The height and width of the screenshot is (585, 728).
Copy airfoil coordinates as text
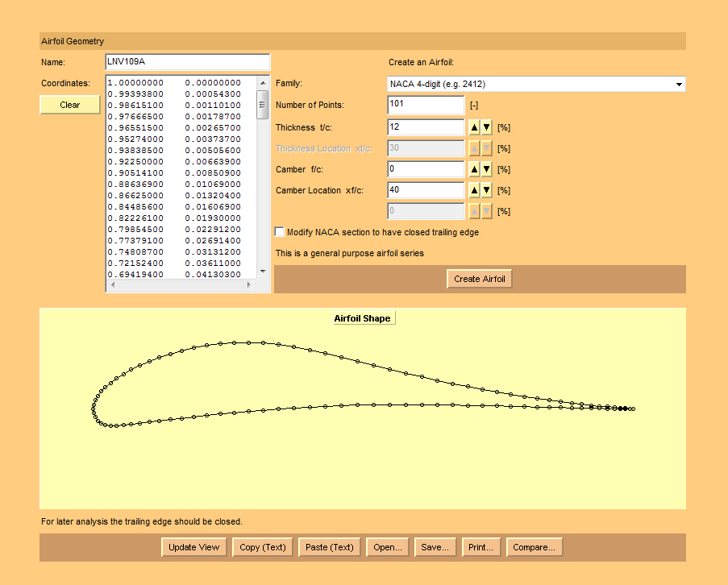point(264,547)
